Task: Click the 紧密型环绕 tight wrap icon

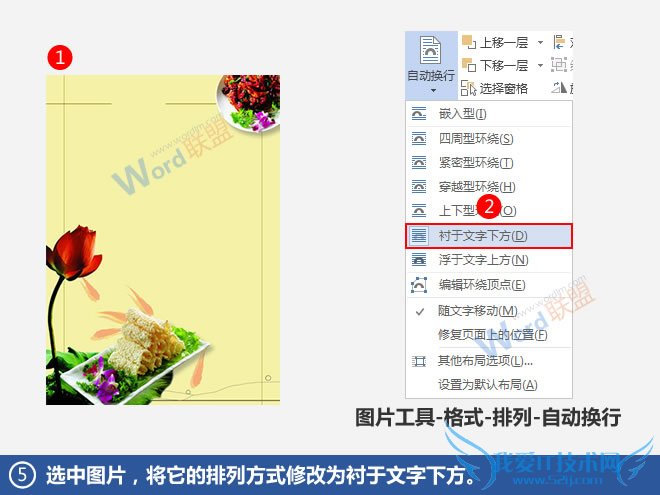Action: (419, 162)
